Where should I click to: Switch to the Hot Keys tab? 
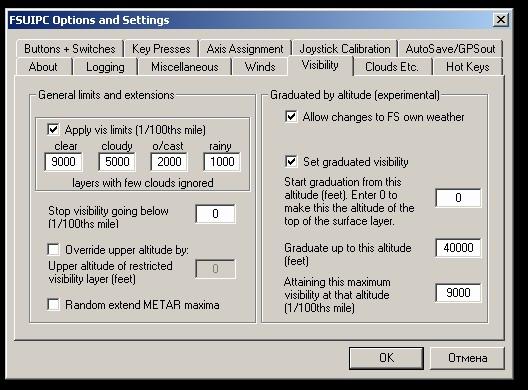click(x=467, y=67)
